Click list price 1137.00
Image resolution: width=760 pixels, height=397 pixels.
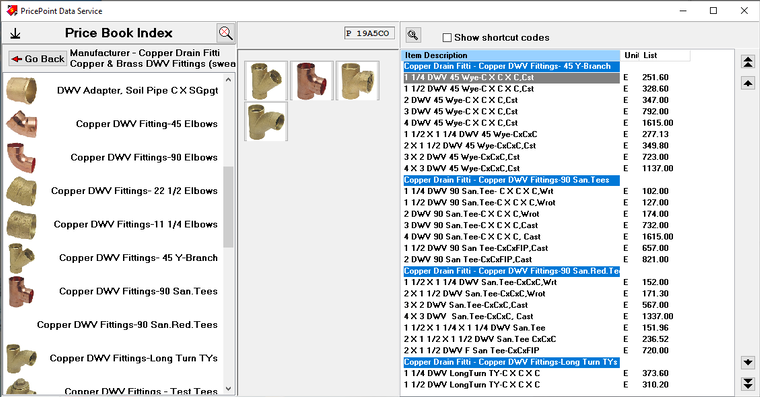point(658,169)
